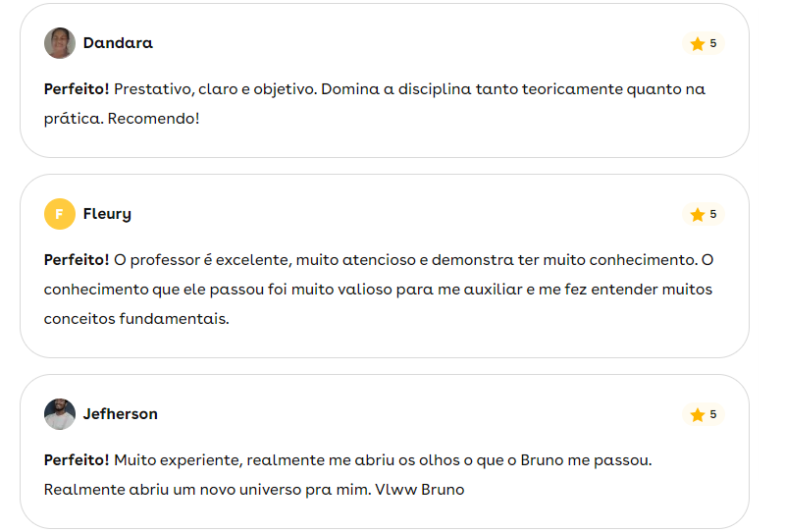
Task: Click "conceitos fundamentais" in Fleury's review
Action: tap(136, 319)
